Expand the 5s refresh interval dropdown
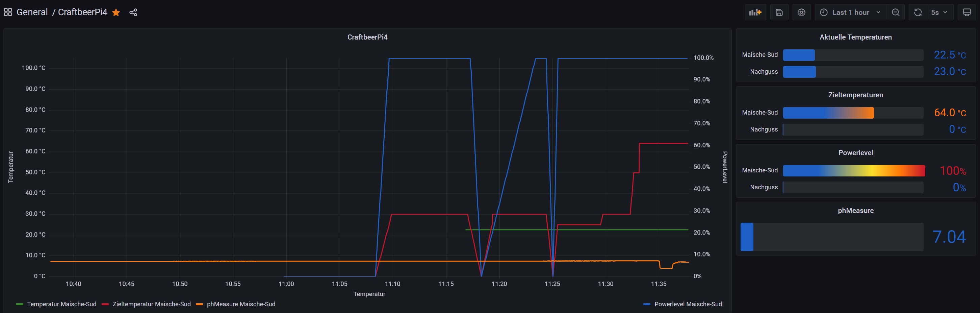980x313 pixels. (x=939, y=13)
